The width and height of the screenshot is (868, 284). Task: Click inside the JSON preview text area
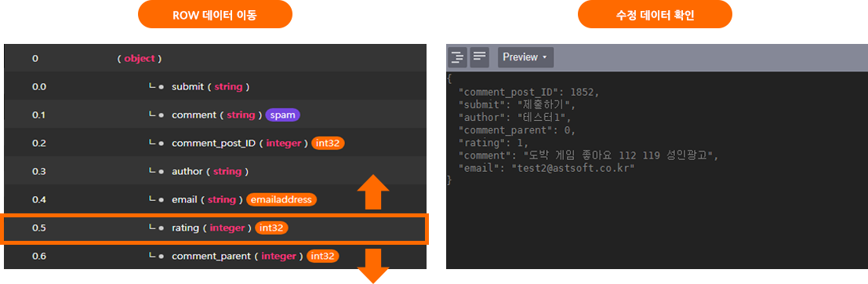657,170
